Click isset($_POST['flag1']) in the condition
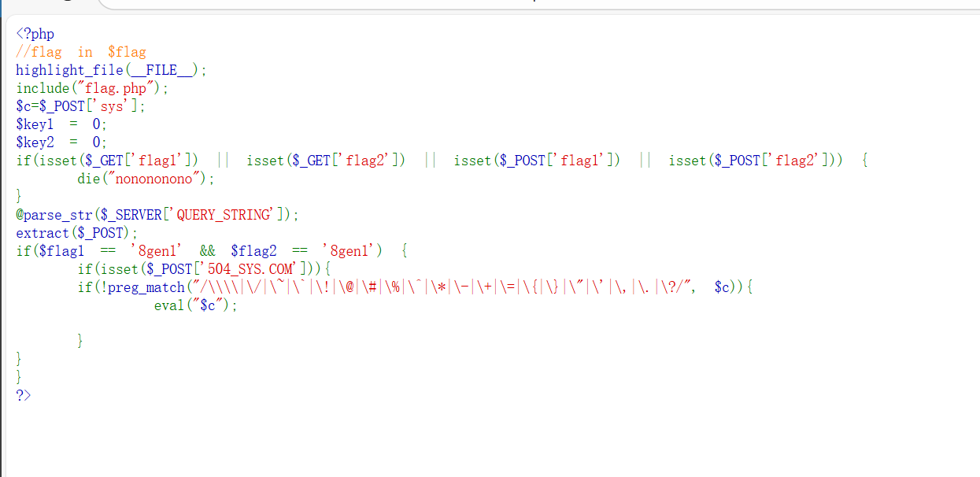 pos(537,161)
